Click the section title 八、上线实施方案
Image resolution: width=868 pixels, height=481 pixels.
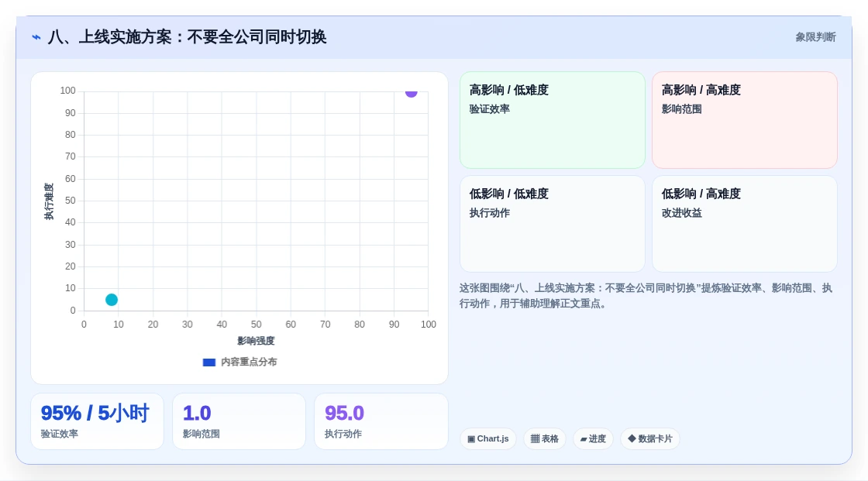click(187, 37)
